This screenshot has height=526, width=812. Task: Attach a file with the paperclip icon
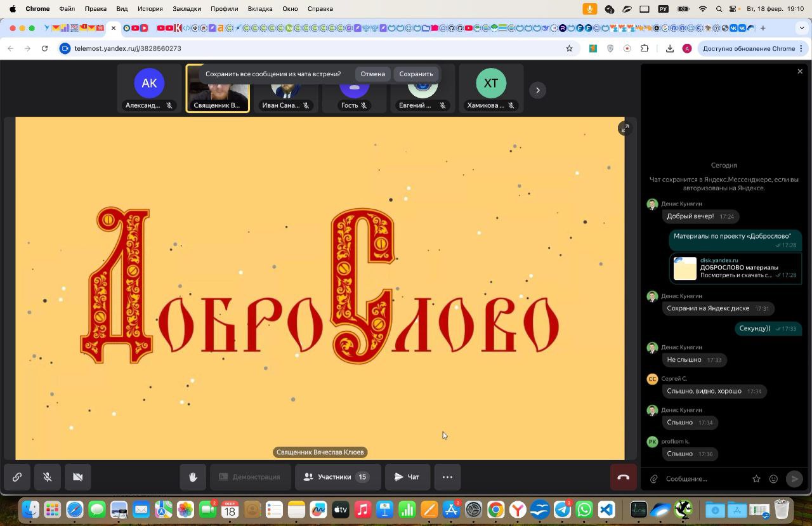(653, 479)
